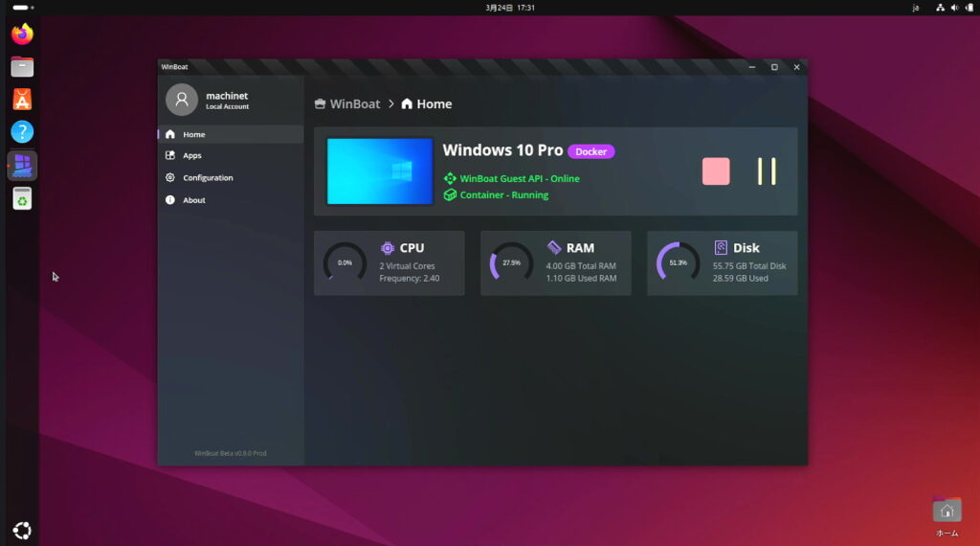
Task: Click the Disk usage 51.3% gauge
Action: 678,262
